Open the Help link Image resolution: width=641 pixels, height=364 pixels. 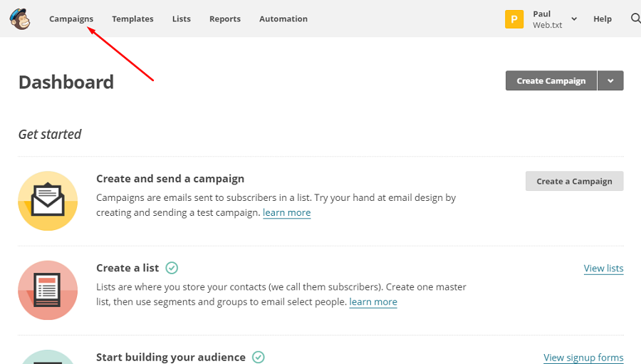tap(603, 19)
